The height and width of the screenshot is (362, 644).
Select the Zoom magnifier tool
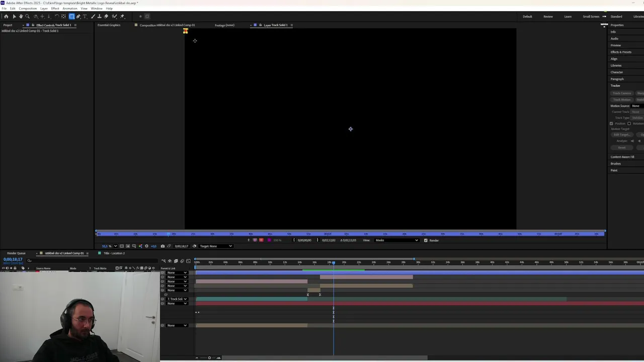point(27,16)
